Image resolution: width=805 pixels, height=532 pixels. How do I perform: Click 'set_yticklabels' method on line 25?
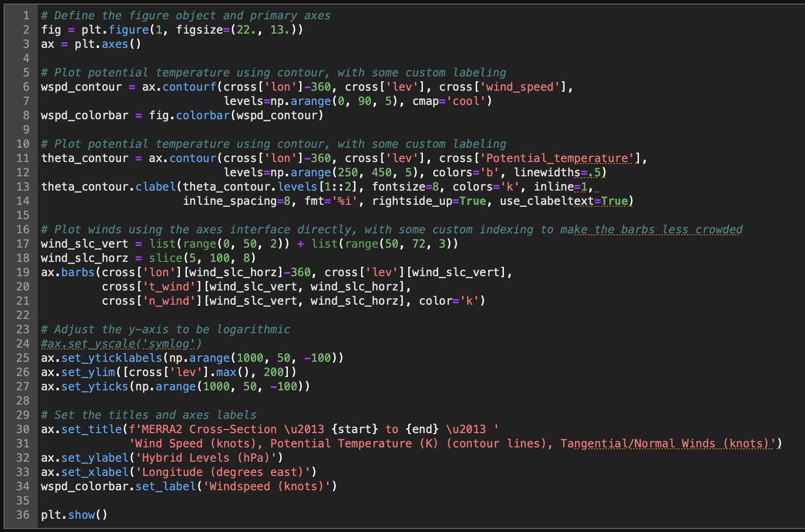coord(112,358)
